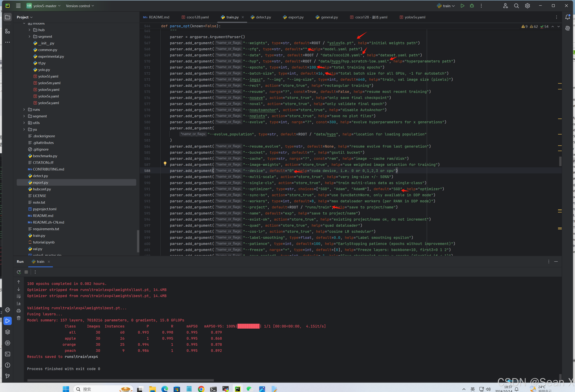Expand the segment folder under models

point(30,36)
